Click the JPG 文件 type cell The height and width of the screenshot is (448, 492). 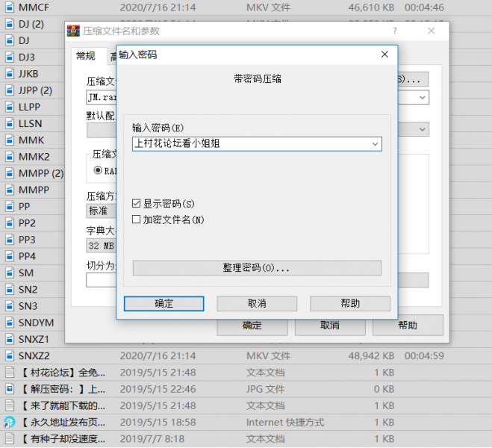pos(265,389)
